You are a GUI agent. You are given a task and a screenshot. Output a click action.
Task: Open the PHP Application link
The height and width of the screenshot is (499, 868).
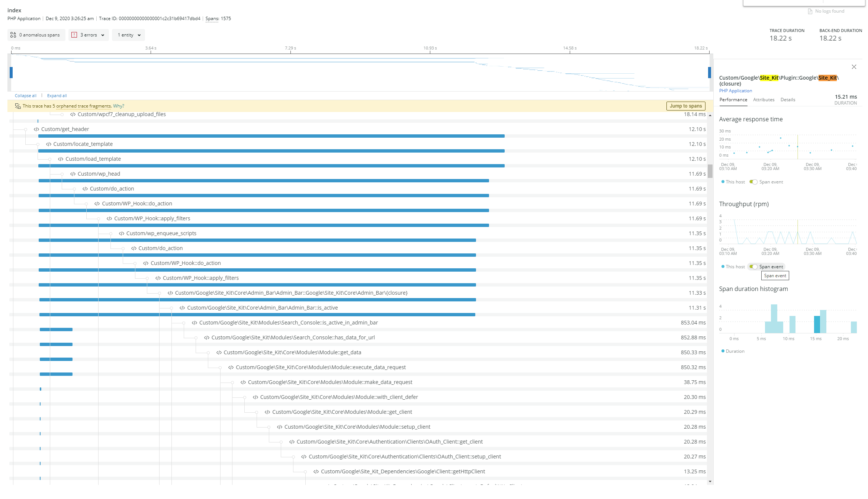(x=735, y=90)
